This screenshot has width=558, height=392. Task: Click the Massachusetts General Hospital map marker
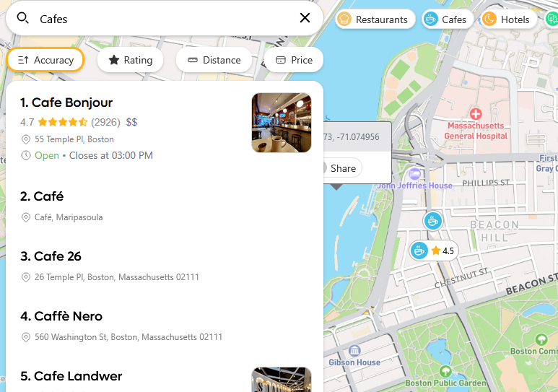tap(476, 114)
